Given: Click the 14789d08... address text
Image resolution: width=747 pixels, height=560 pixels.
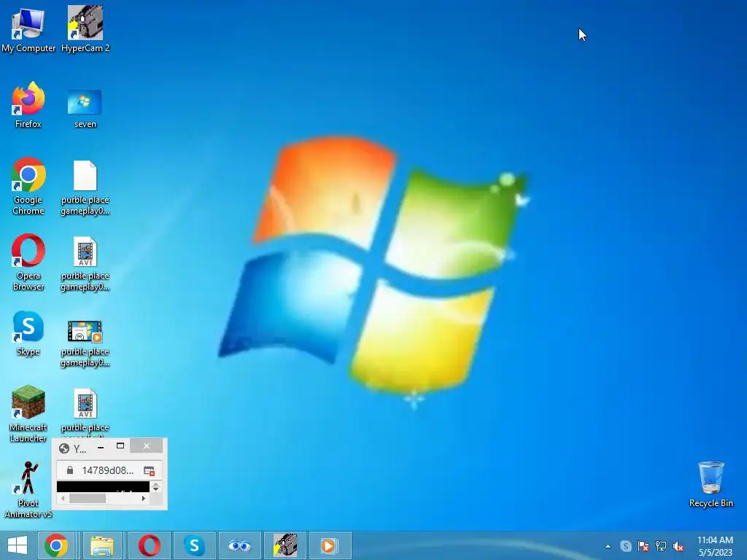Looking at the screenshot, I should point(108,470).
